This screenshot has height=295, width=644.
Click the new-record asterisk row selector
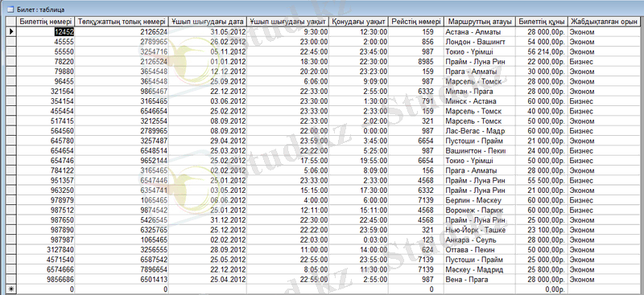click(11, 289)
